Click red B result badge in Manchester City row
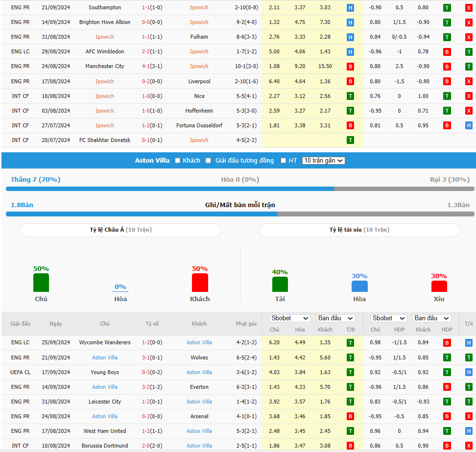 pyautogui.click(x=350, y=67)
